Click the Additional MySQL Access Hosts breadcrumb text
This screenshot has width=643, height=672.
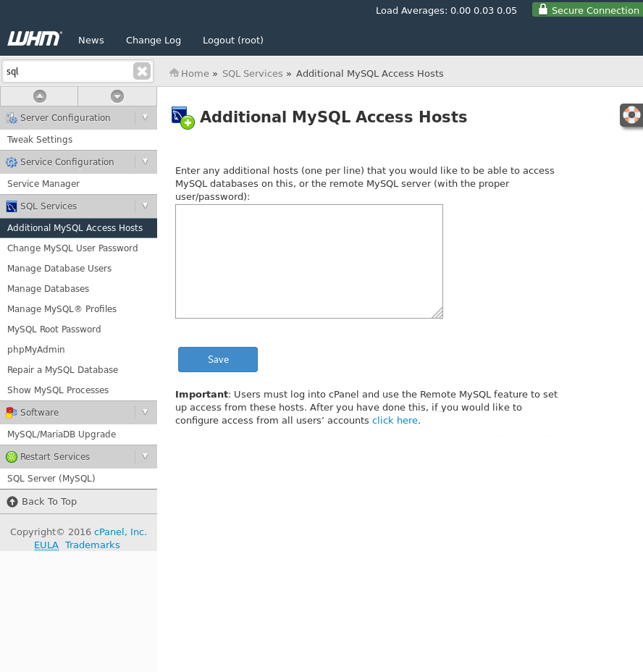tap(369, 73)
